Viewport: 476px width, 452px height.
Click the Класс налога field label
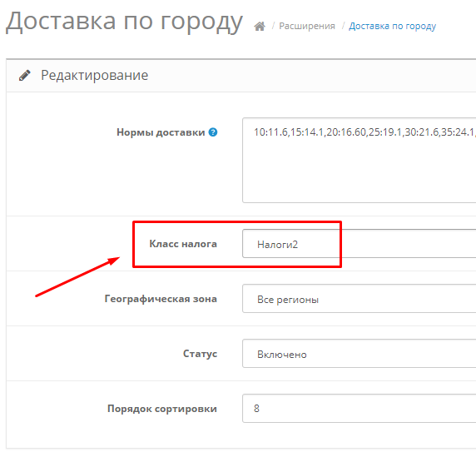point(183,244)
